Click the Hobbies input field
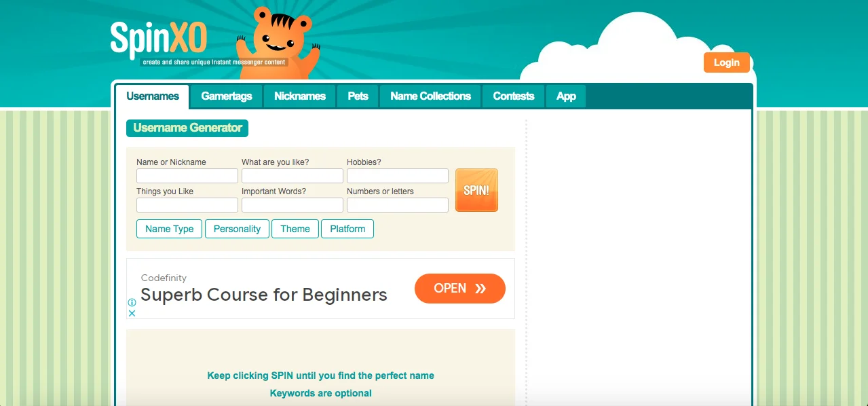 398,176
